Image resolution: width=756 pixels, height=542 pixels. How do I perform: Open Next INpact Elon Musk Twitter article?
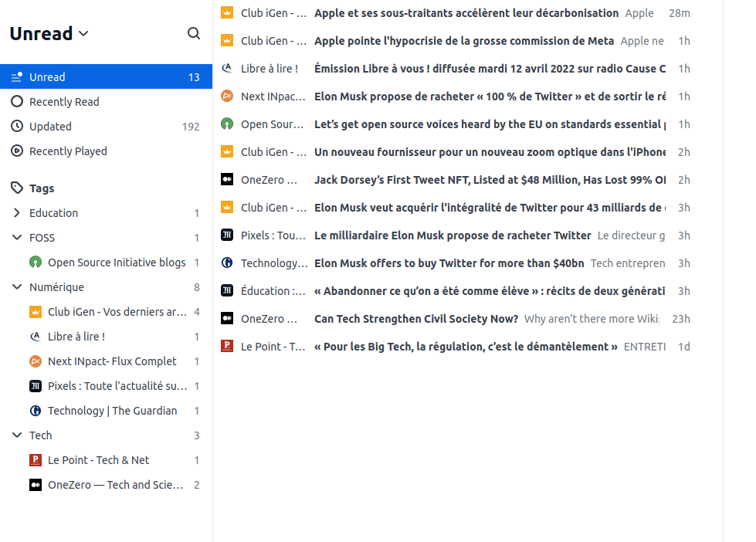pyautogui.click(x=490, y=97)
